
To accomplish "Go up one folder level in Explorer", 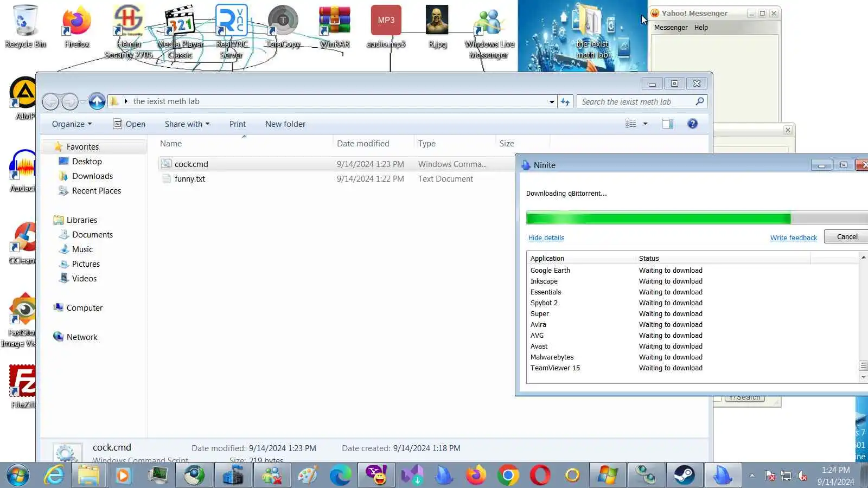I will pos(97,101).
